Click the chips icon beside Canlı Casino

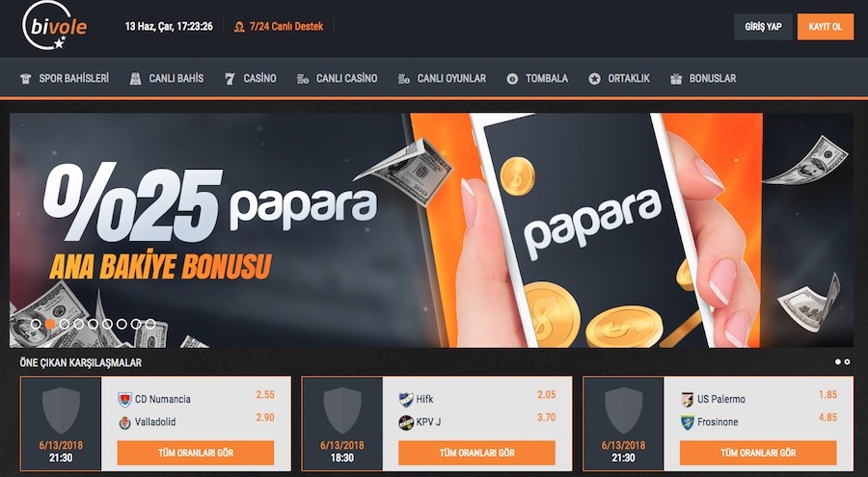click(x=302, y=79)
